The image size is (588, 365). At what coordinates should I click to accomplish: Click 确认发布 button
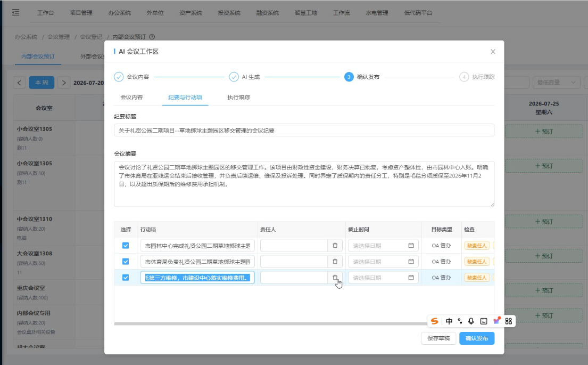pyautogui.click(x=477, y=338)
